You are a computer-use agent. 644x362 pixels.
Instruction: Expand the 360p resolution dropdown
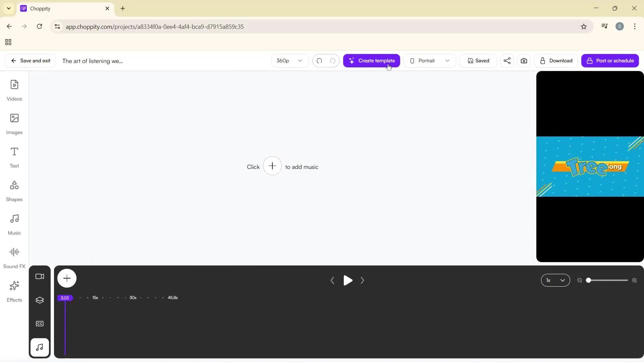coord(289,61)
